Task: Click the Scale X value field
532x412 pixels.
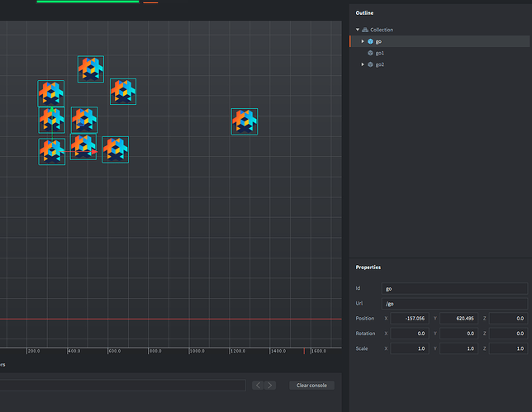Action: [409, 348]
